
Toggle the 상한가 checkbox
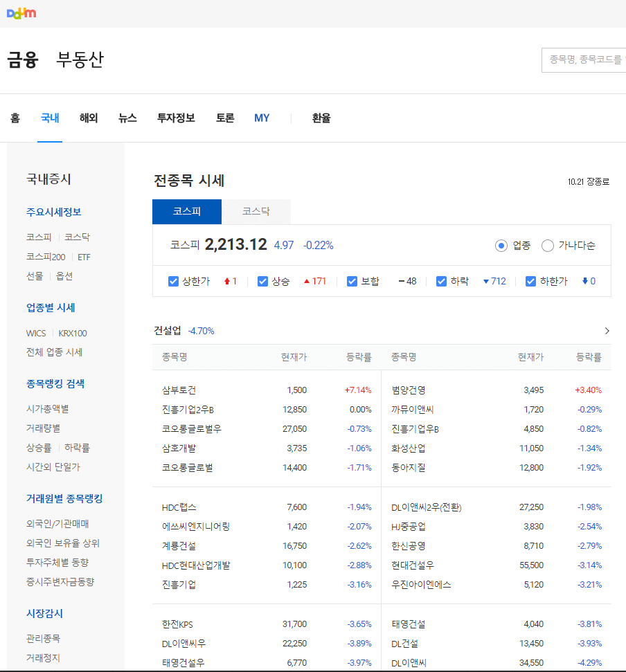coord(173,282)
